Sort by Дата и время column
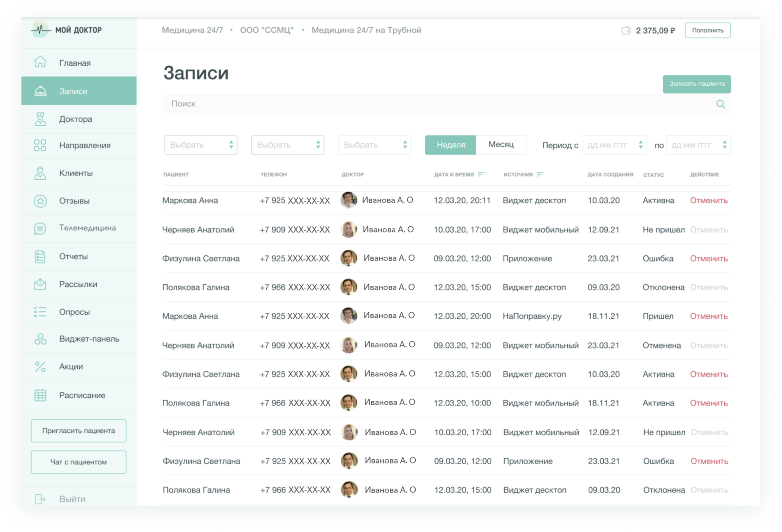The image size is (782, 532). click(481, 175)
